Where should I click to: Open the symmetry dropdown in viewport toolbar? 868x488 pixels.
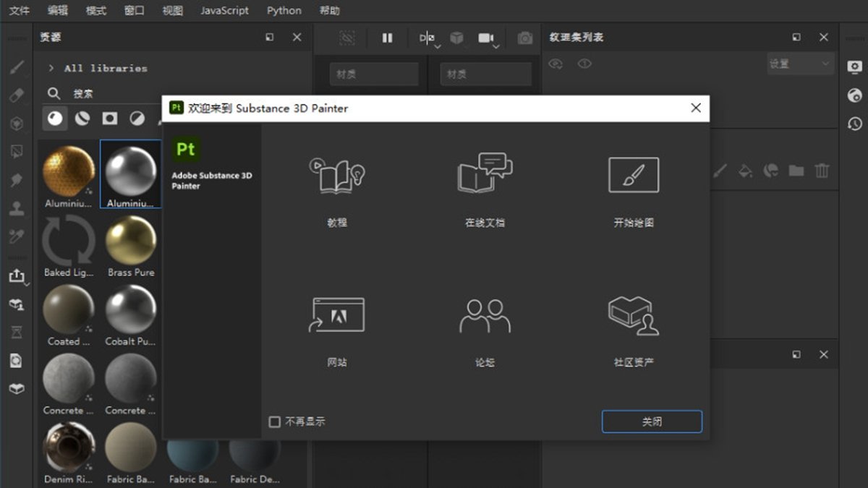430,39
